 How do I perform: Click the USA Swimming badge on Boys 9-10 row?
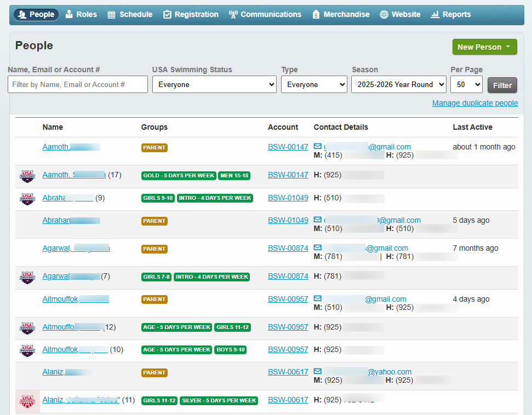[x=27, y=350]
